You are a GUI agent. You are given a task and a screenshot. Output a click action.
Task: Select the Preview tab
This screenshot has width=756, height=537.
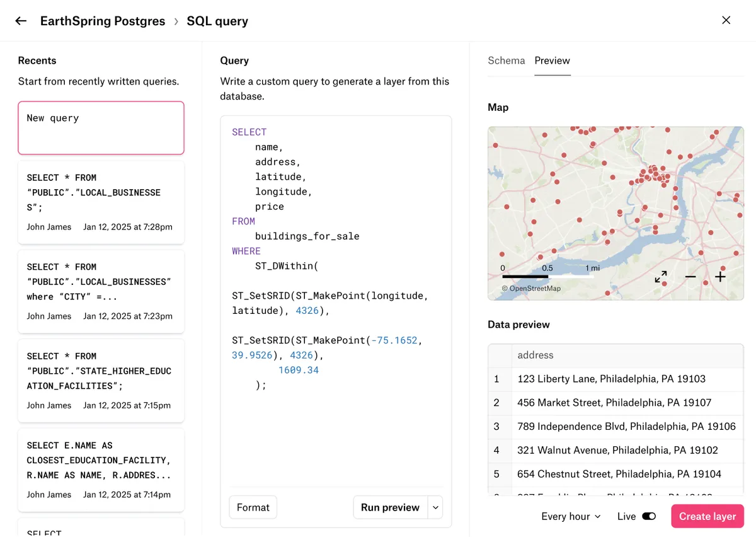point(553,61)
